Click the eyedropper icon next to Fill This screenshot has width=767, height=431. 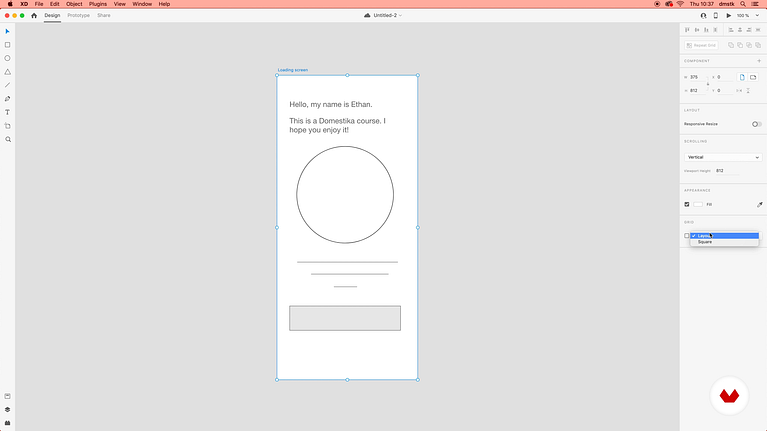(760, 204)
